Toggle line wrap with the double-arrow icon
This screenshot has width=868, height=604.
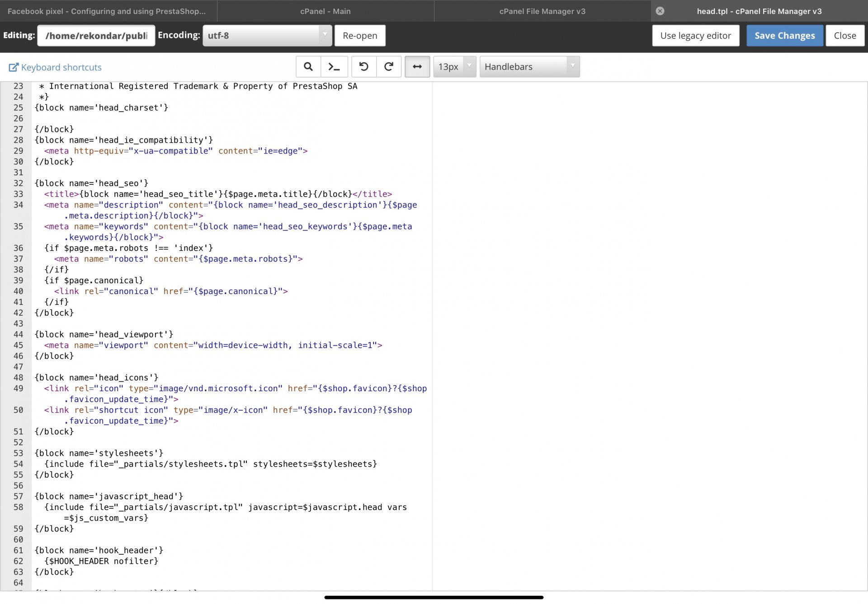click(x=417, y=67)
